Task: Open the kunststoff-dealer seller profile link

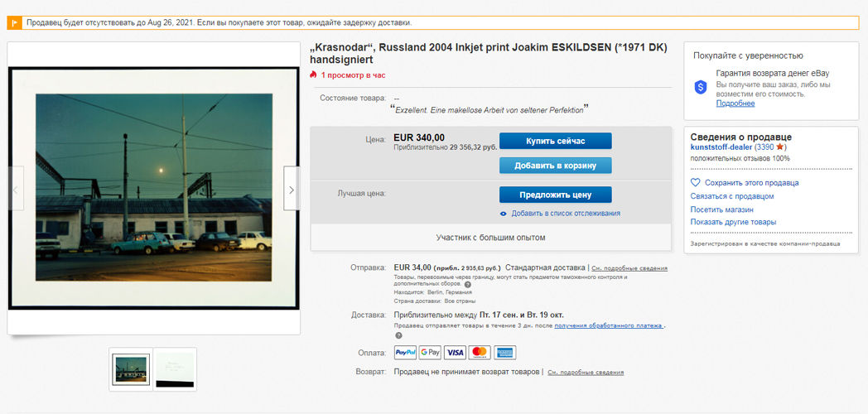Action: coord(721,147)
